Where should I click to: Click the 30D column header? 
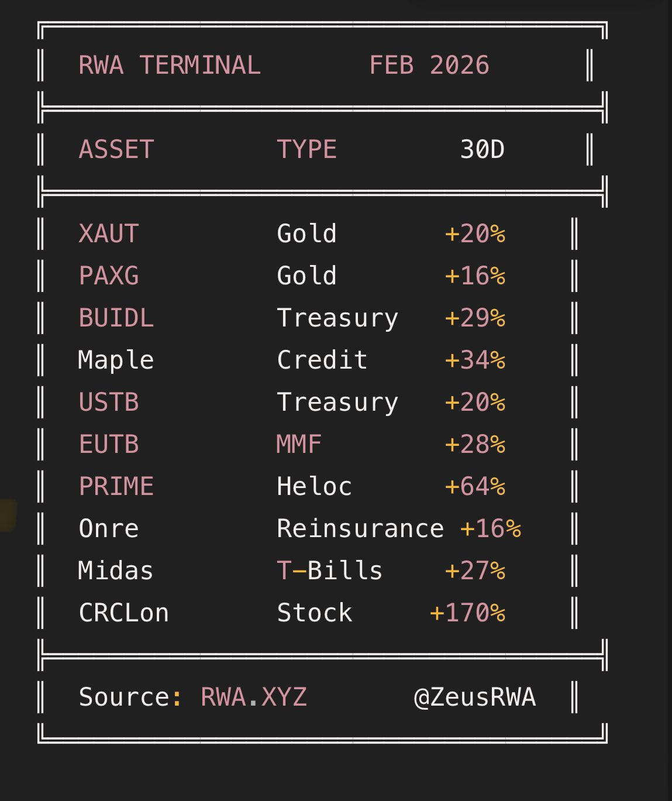tap(482, 149)
